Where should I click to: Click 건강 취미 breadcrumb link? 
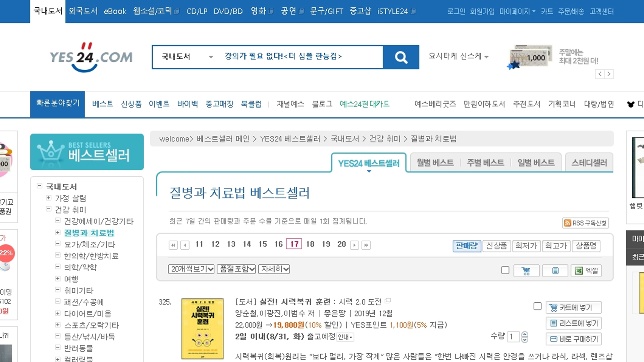[385, 139]
